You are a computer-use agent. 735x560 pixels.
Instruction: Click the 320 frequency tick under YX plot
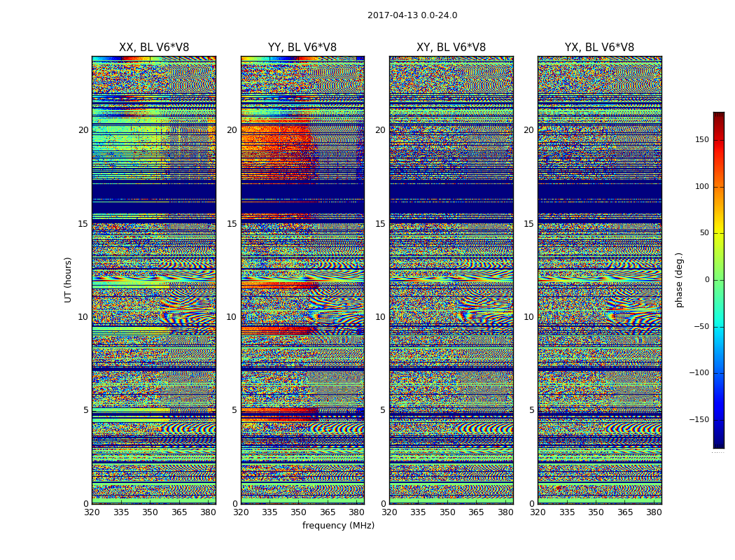(x=538, y=512)
